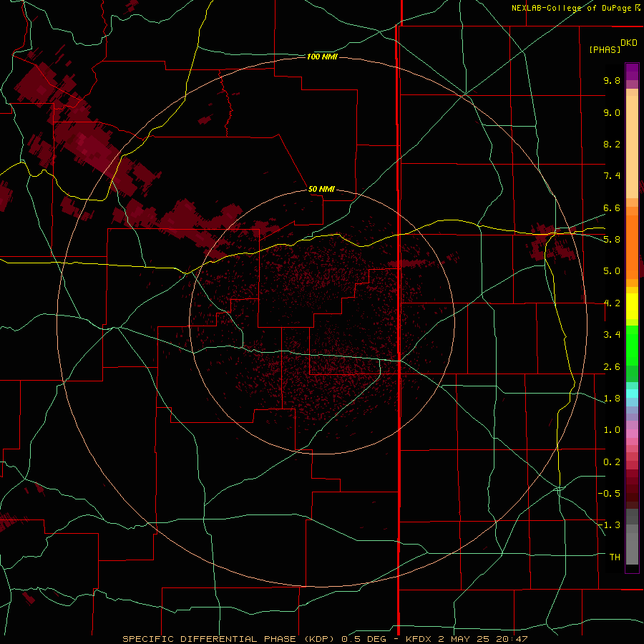Click the 0.2 legend value
644x644 pixels.
tap(612, 462)
